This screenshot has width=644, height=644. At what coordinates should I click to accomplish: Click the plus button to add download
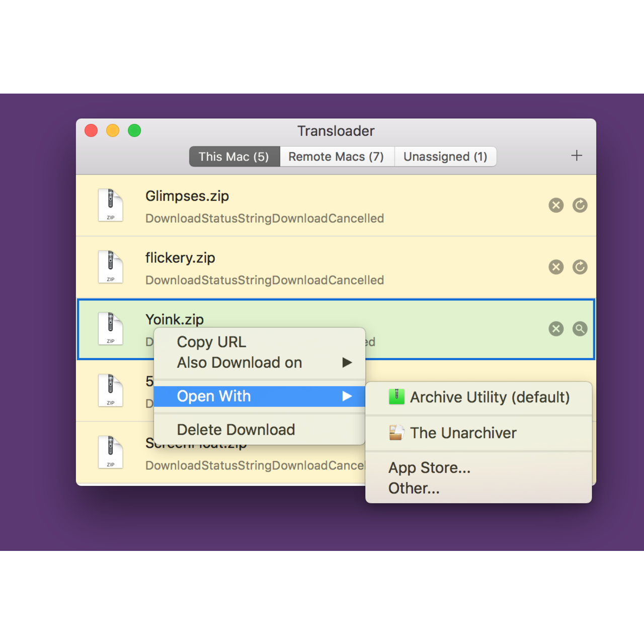pyautogui.click(x=577, y=156)
